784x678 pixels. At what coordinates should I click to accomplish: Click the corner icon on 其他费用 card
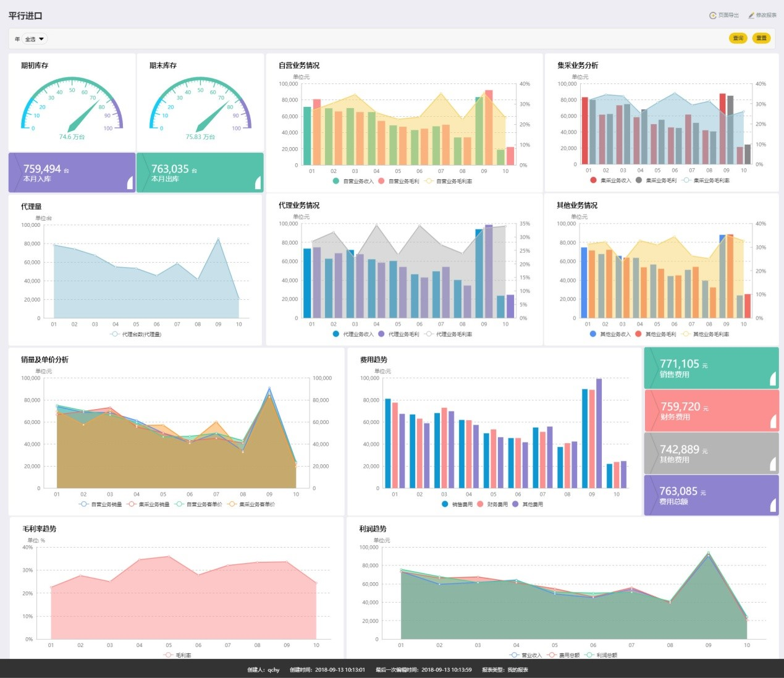[x=772, y=464]
